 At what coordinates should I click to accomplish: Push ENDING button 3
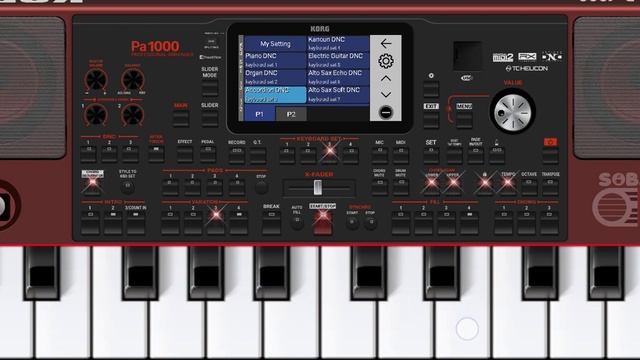[x=549, y=222]
